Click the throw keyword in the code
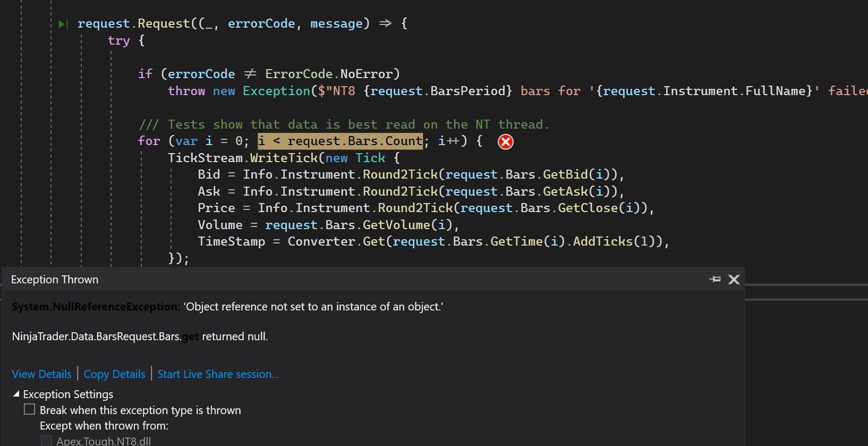Image resolution: width=868 pixels, height=446 pixels. tap(186, 91)
